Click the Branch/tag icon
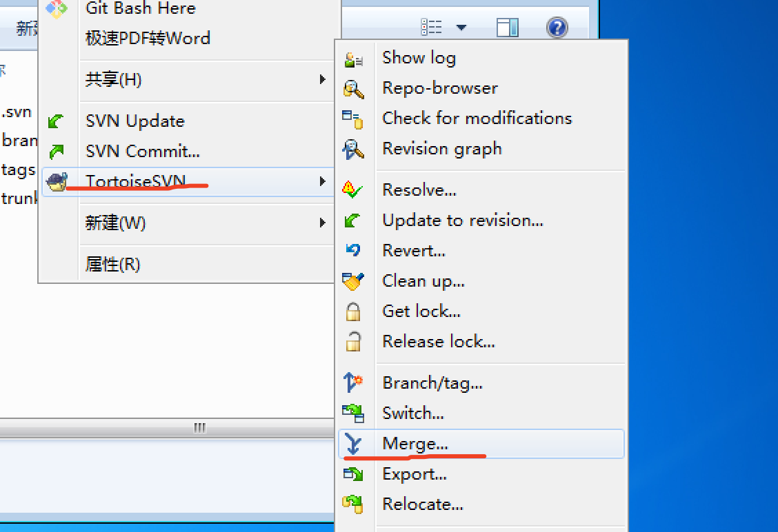 coord(353,382)
